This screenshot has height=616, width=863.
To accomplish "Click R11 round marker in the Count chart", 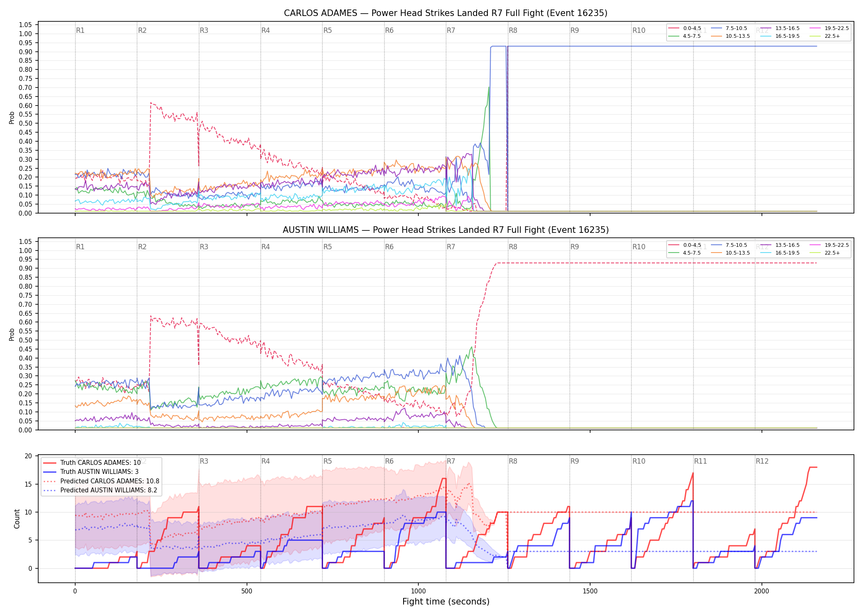I will [x=701, y=461].
